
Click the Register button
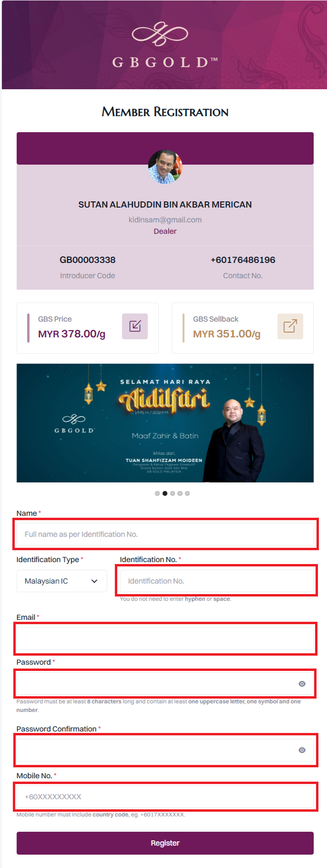[x=165, y=843]
